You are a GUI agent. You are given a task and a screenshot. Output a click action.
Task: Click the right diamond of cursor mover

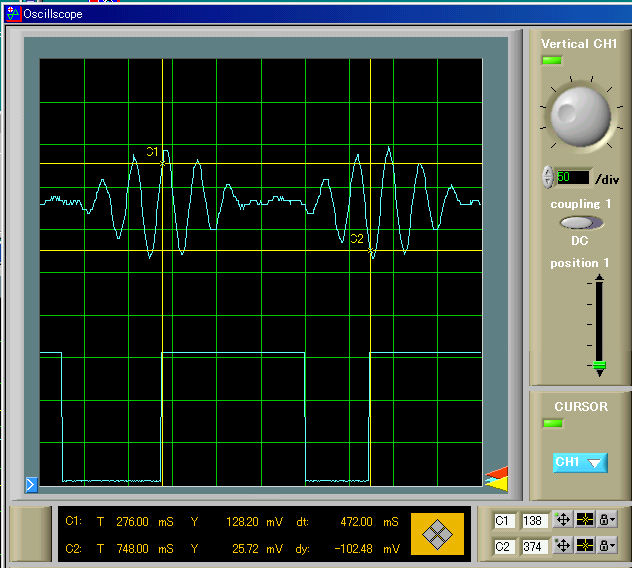(445, 535)
